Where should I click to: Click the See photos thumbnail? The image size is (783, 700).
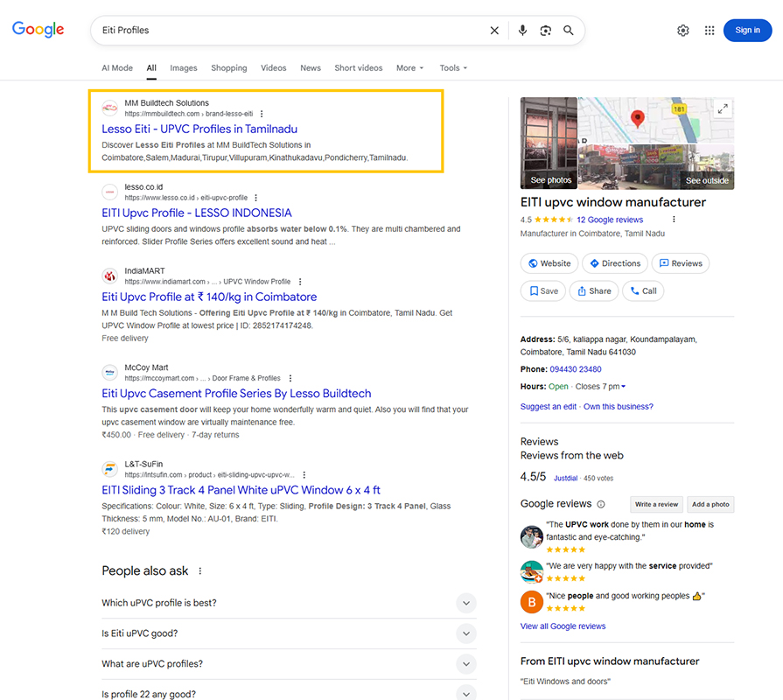(549, 143)
